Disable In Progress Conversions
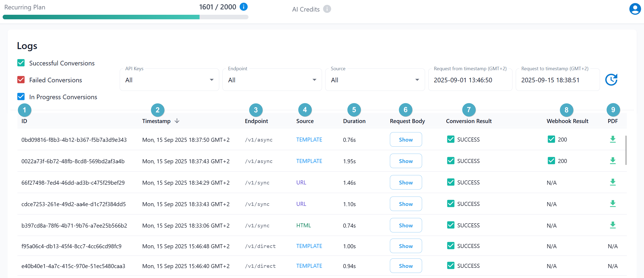644x278 pixels. click(x=21, y=97)
